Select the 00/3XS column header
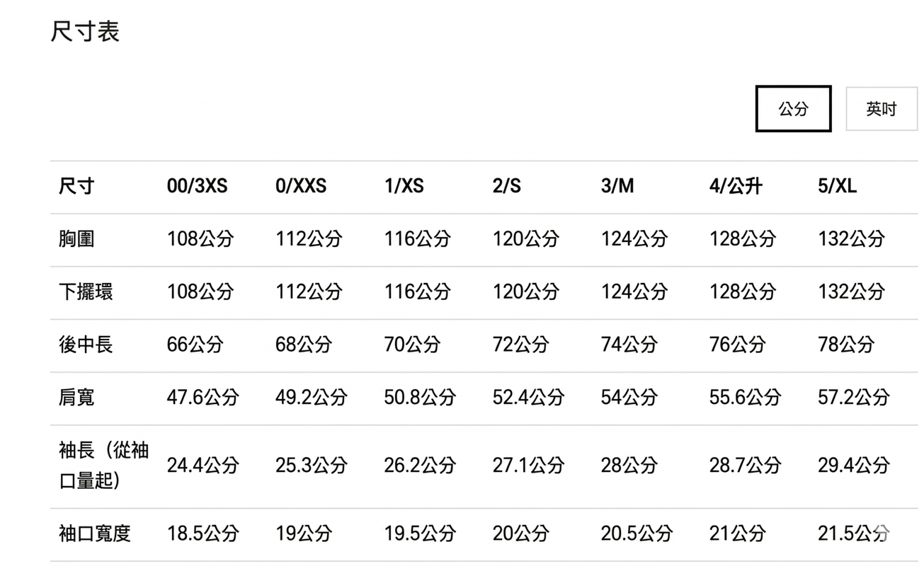924x566 pixels. tap(198, 187)
